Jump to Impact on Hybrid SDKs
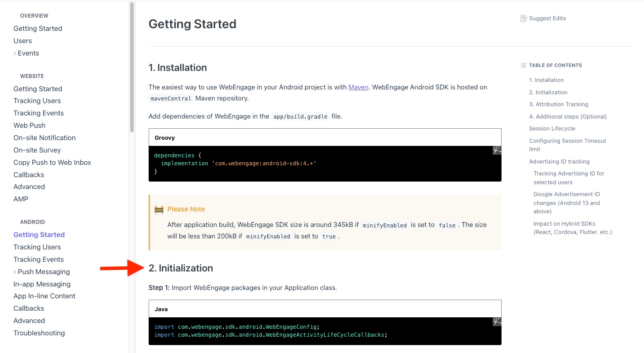The height and width of the screenshot is (353, 644). [573, 228]
